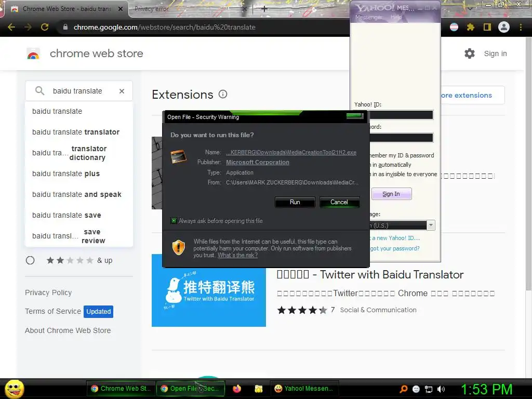The height and width of the screenshot is (399, 532).
Task: Toggle Always ask before opening this file
Action: [x=174, y=221]
